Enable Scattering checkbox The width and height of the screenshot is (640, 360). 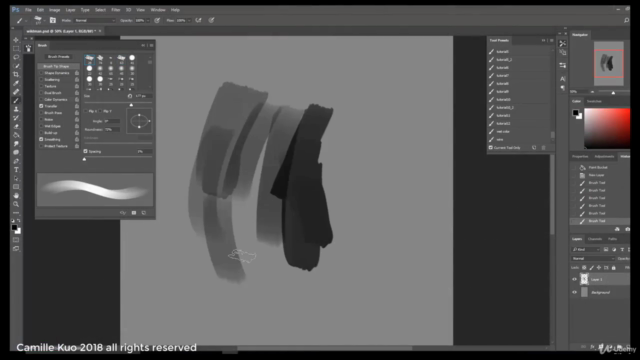coord(41,80)
